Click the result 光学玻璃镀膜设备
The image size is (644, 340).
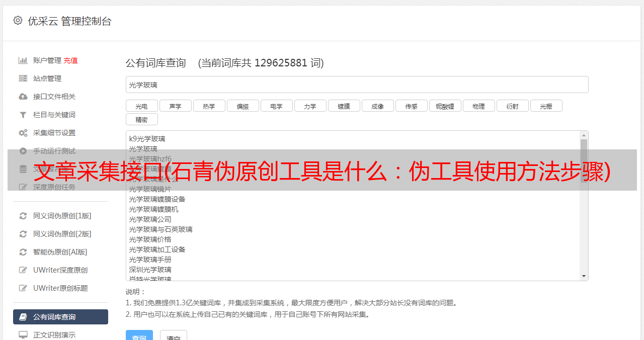pos(157,199)
